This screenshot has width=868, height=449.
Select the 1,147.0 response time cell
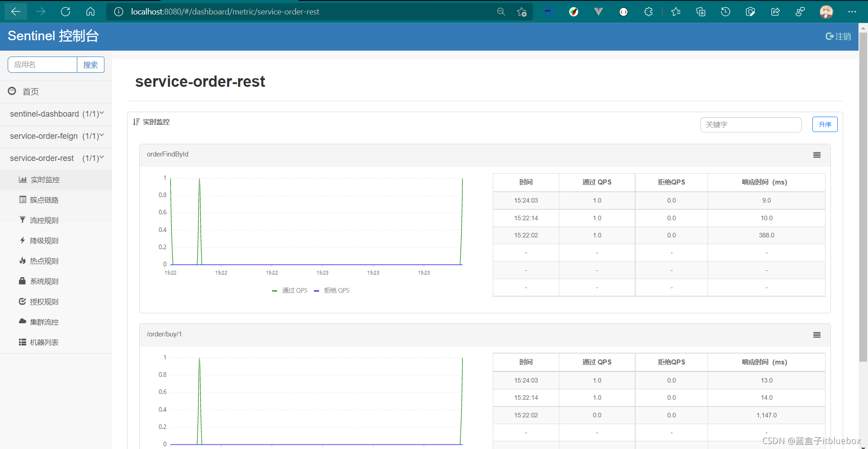click(766, 415)
